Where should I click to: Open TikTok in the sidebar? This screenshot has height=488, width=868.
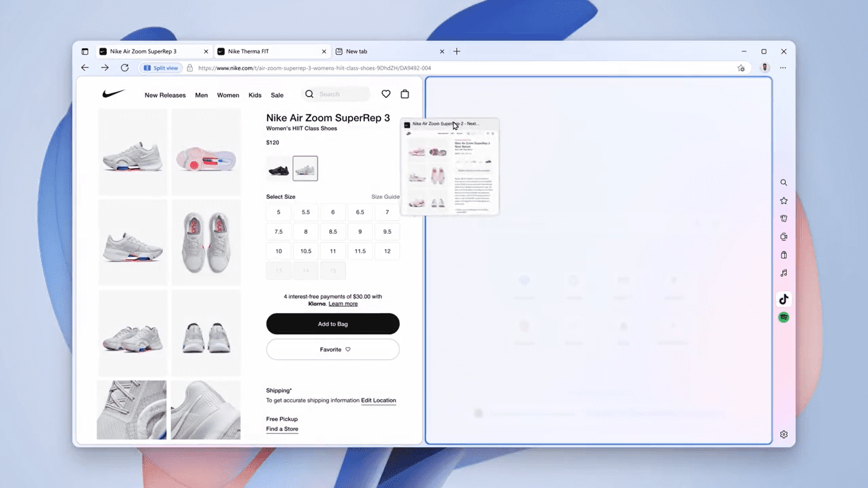tap(783, 299)
